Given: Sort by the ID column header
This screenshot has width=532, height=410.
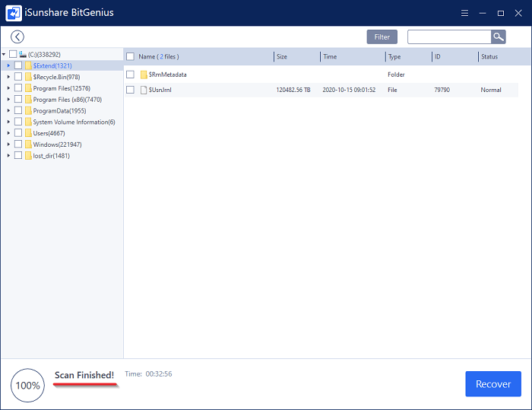Looking at the screenshot, I should pyautogui.click(x=437, y=56).
